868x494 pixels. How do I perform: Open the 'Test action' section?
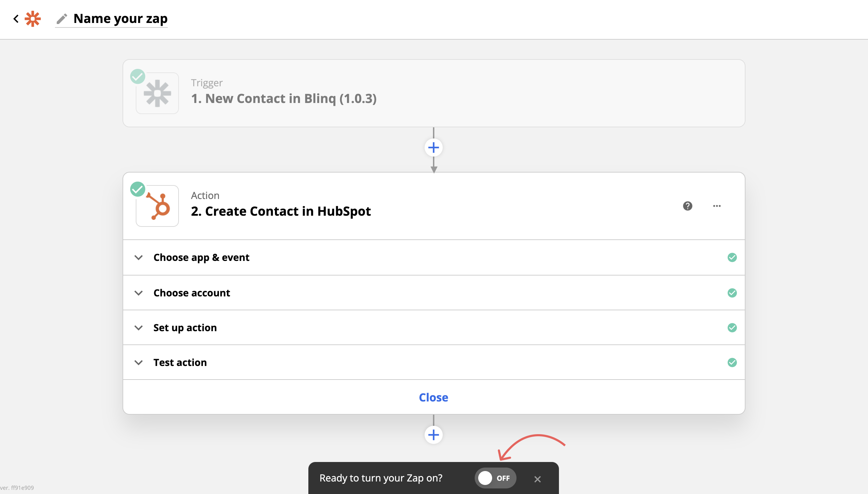[x=434, y=362]
